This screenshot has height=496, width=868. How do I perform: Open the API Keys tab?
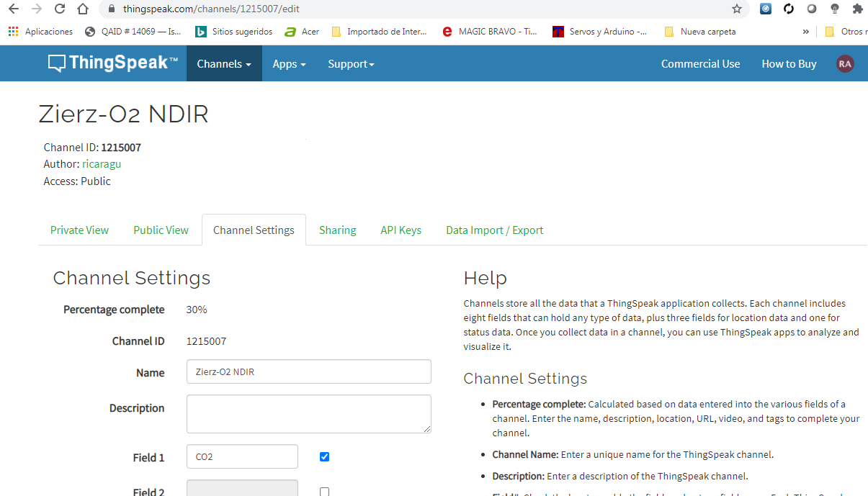click(401, 230)
